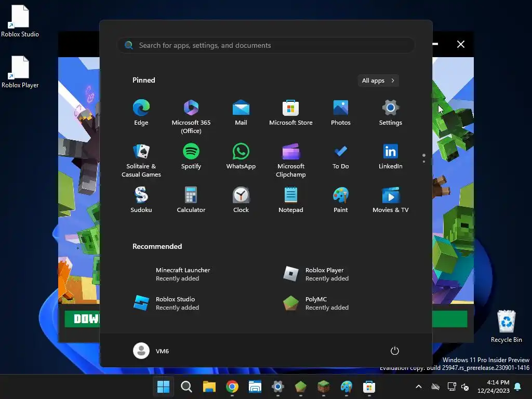This screenshot has width=532, height=399.
Task: Launch Microsoft 365 (Office) app
Action: pyautogui.click(x=191, y=117)
